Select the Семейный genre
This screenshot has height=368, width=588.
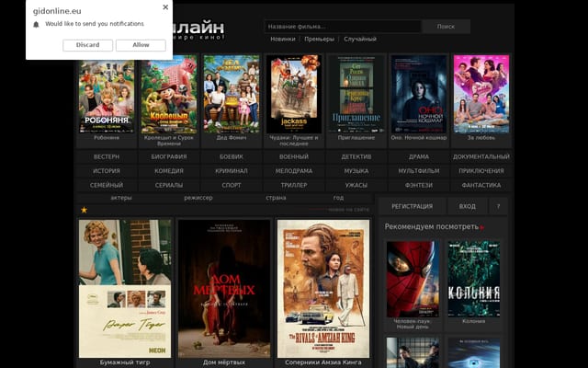tap(107, 185)
